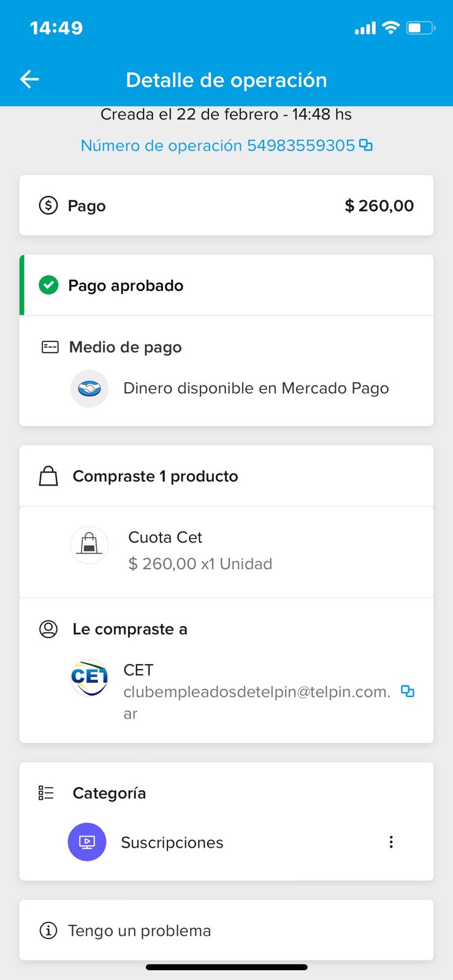Tap the Pago $ 260,00 row
The image size is (453, 980).
pos(226,206)
